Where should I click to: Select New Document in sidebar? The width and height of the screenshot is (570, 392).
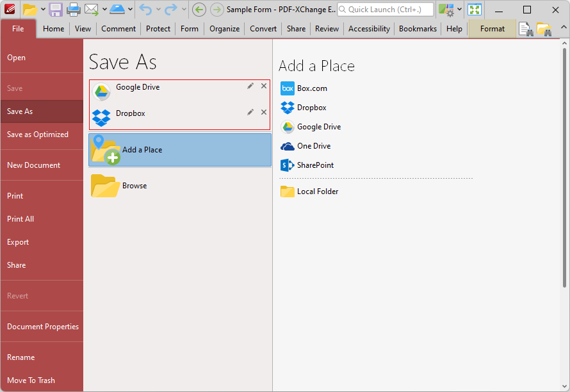[x=42, y=165]
